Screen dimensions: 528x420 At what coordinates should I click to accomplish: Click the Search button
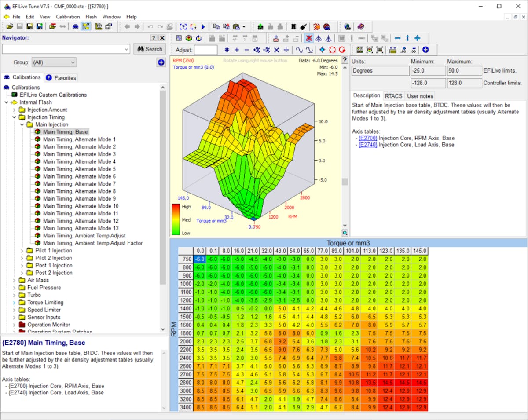(150, 49)
